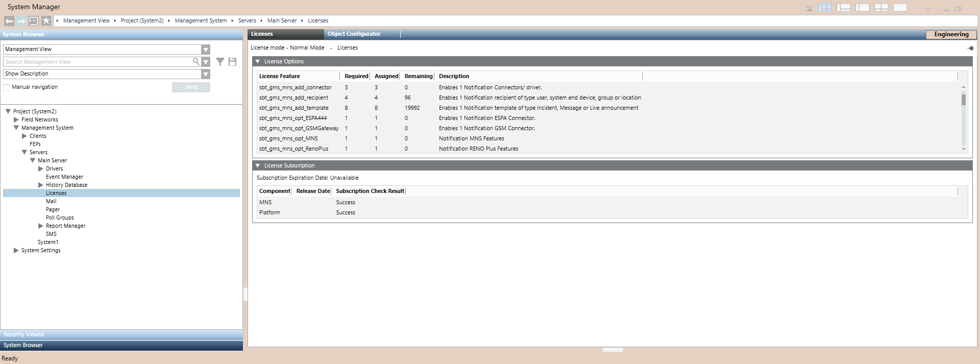Click the Search Management View field

click(x=97, y=62)
